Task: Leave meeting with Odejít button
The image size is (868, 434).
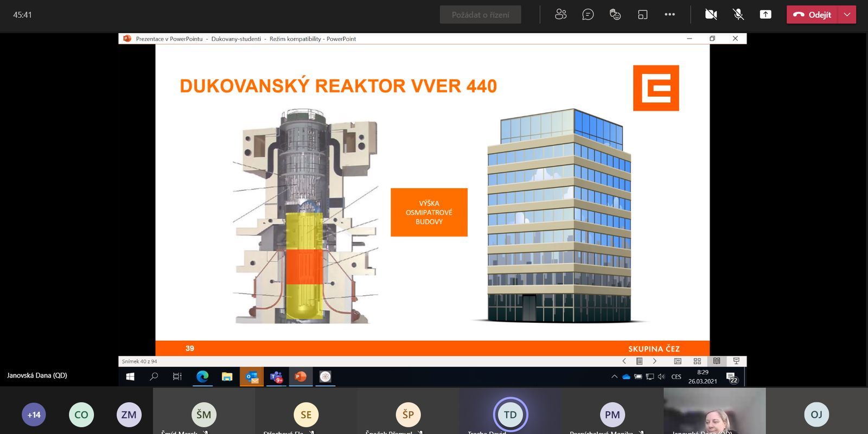Action: click(x=813, y=15)
